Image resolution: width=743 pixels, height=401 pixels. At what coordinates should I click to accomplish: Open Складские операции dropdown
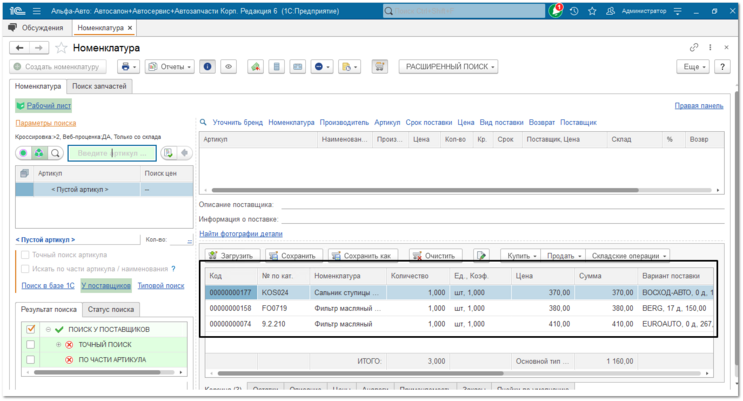628,256
